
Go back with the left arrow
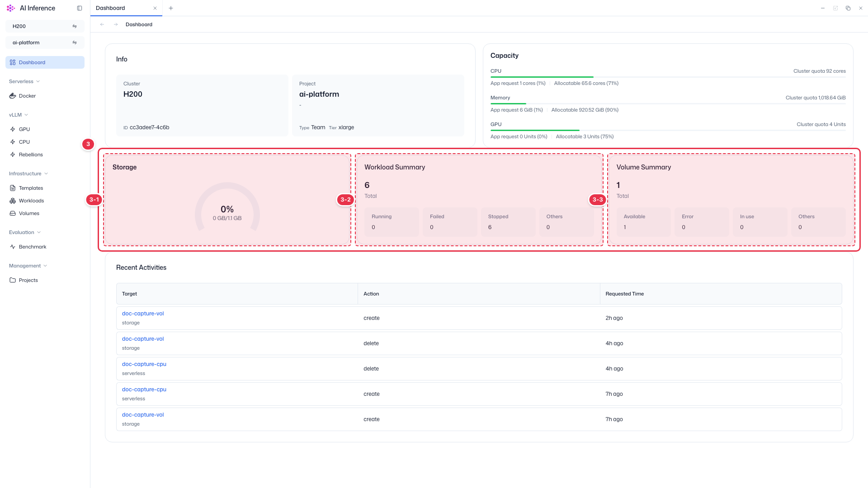click(x=102, y=24)
